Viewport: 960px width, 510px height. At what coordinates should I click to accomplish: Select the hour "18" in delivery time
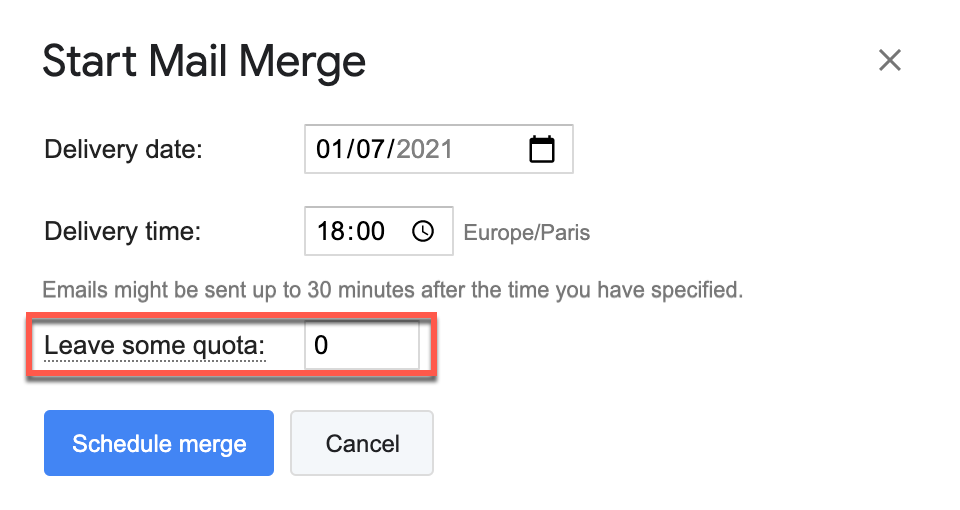click(x=330, y=232)
